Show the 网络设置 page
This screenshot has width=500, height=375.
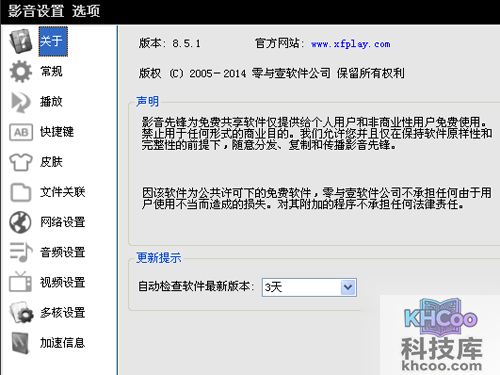62,222
